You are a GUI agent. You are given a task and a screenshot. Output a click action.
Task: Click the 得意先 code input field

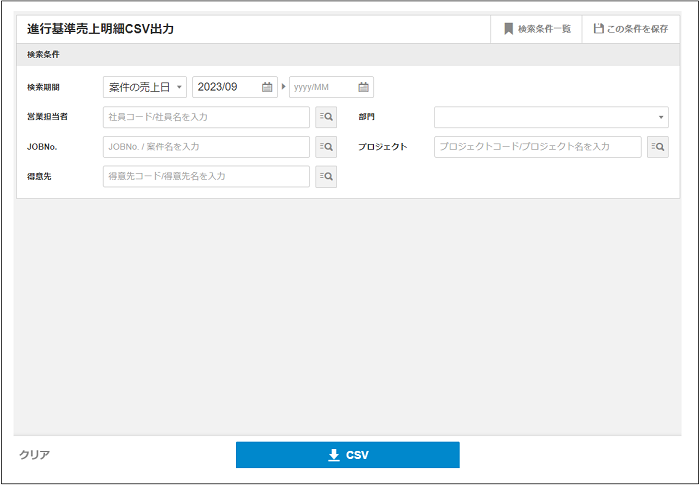(x=206, y=177)
